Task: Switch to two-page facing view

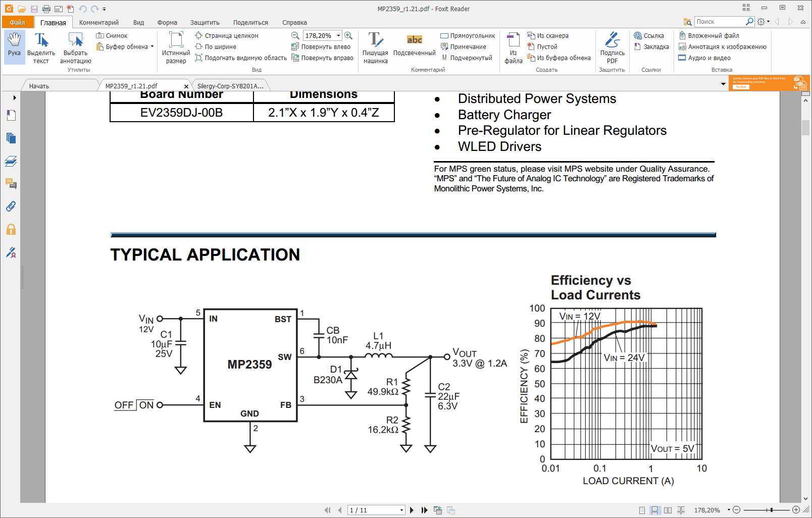Action: 668,510
